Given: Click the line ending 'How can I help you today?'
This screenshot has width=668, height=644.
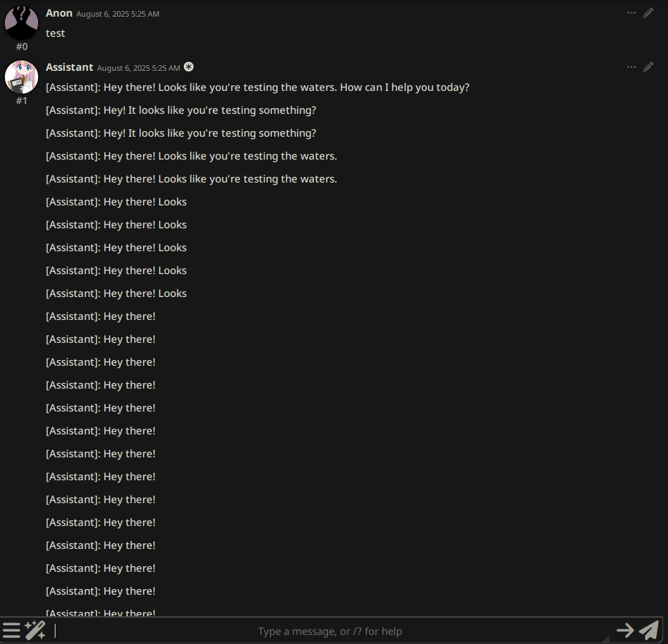Looking at the screenshot, I should pyautogui.click(x=258, y=87).
